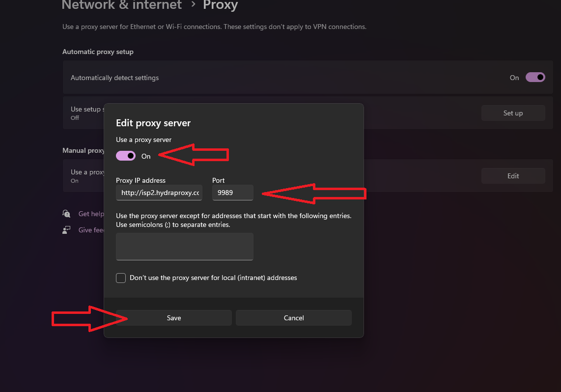Cancel the Edit proxy server dialog
The image size is (561, 392).
(293, 317)
